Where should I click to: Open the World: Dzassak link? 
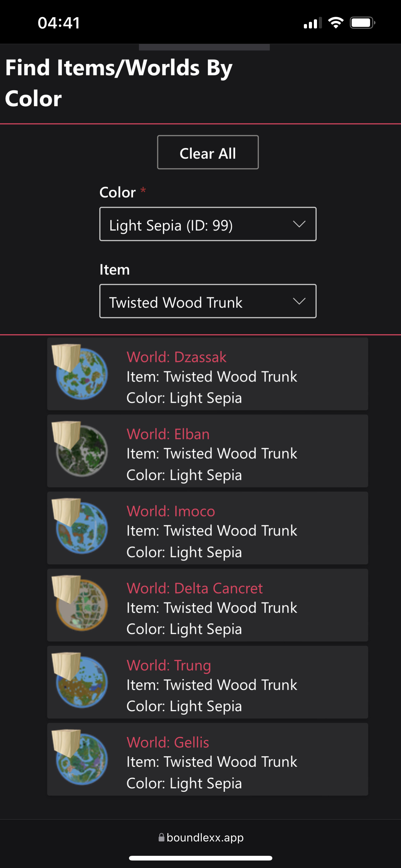click(x=176, y=357)
